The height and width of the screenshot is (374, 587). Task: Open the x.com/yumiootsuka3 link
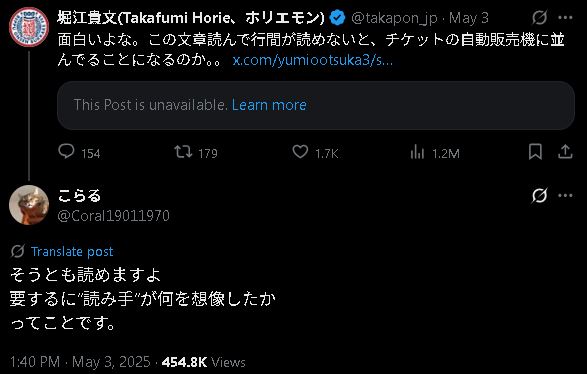(313, 60)
